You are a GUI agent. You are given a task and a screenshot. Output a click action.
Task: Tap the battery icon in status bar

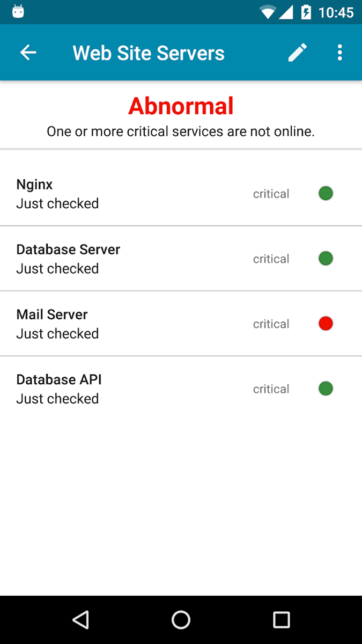point(306,12)
